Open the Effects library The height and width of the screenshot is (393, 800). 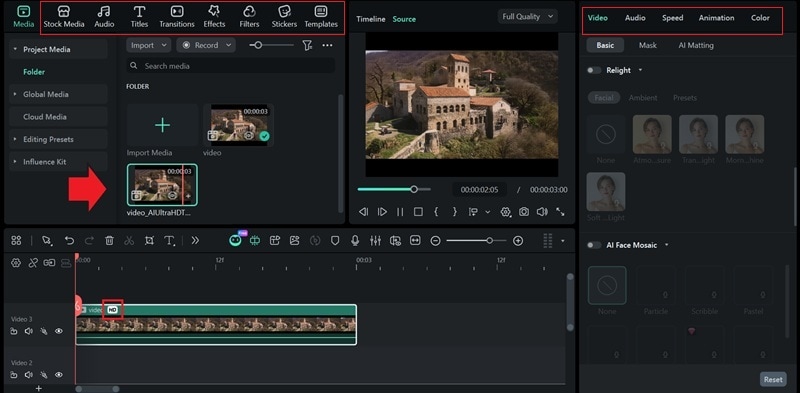[214, 17]
